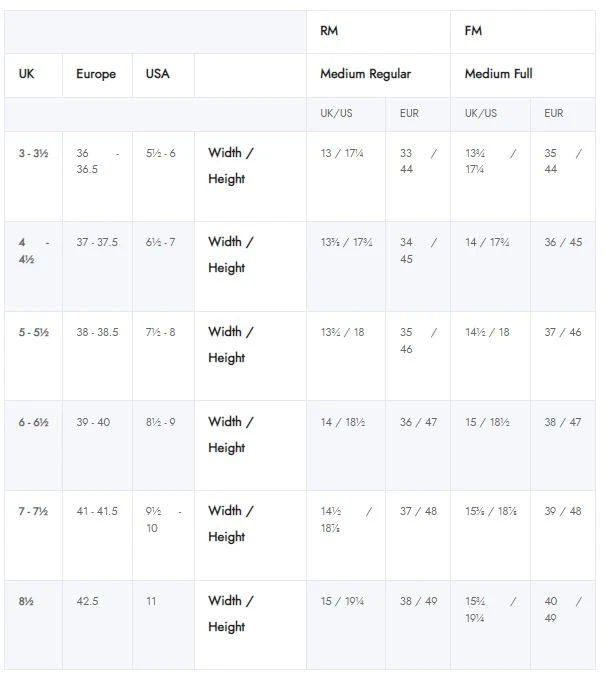Click the USA column header
This screenshot has height=678, width=606.
(x=158, y=74)
